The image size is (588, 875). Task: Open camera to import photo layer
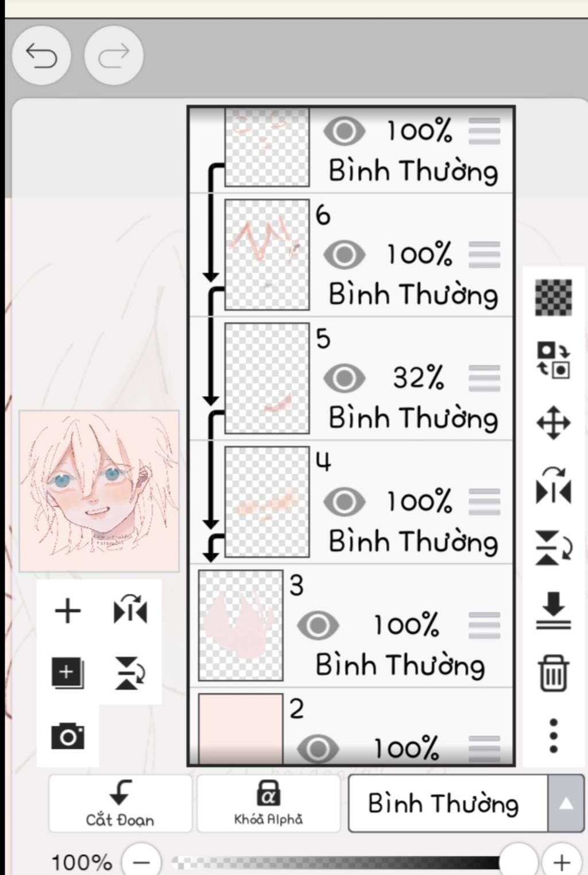coord(68,736)
